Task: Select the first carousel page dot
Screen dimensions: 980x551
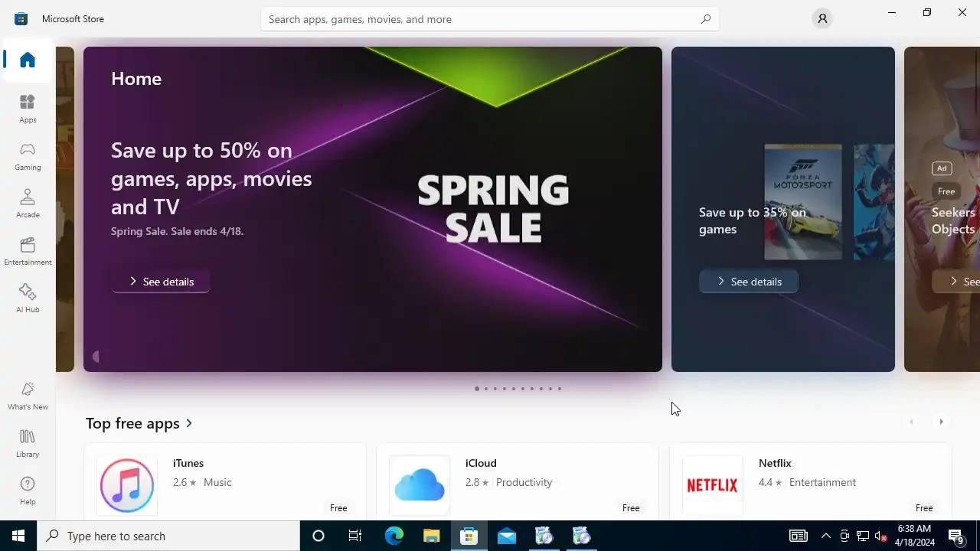Action: point(477,389)
